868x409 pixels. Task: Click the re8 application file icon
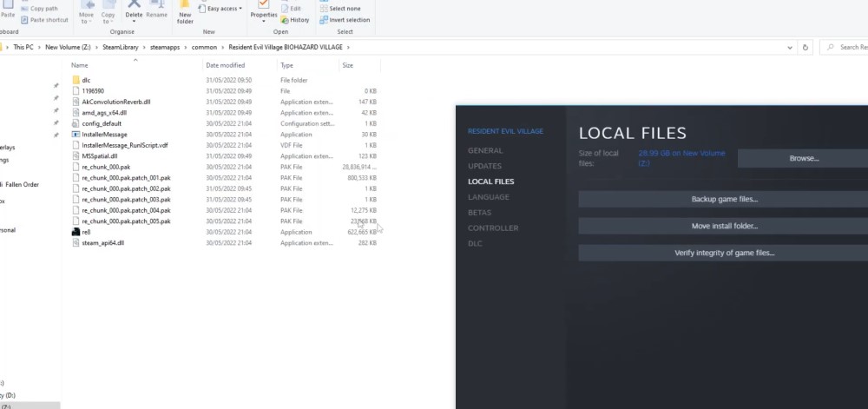point(75,233)
